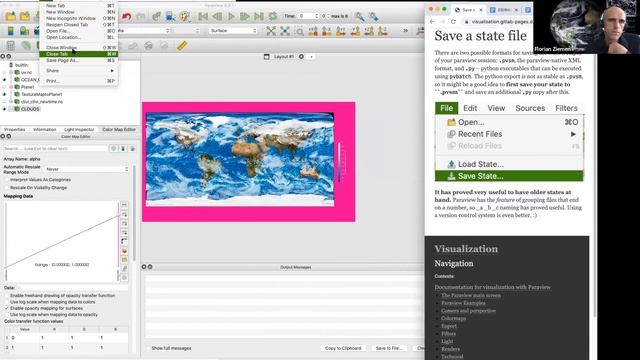Click the red Undo arrow icon
The height and width of the screenshot is (360, 640).
(x=127, y=16)
